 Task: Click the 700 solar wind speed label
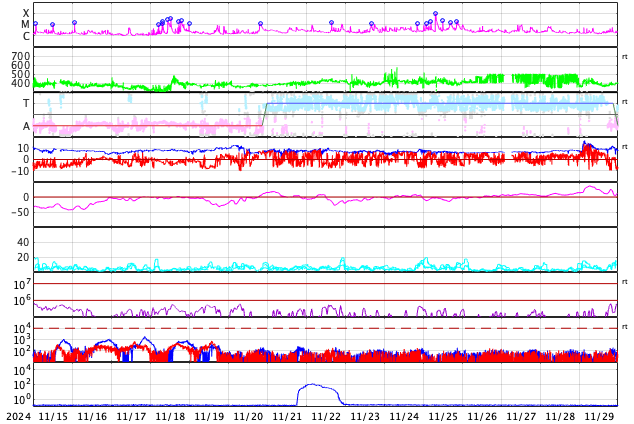pyautogui.click(x=21, y=56)
